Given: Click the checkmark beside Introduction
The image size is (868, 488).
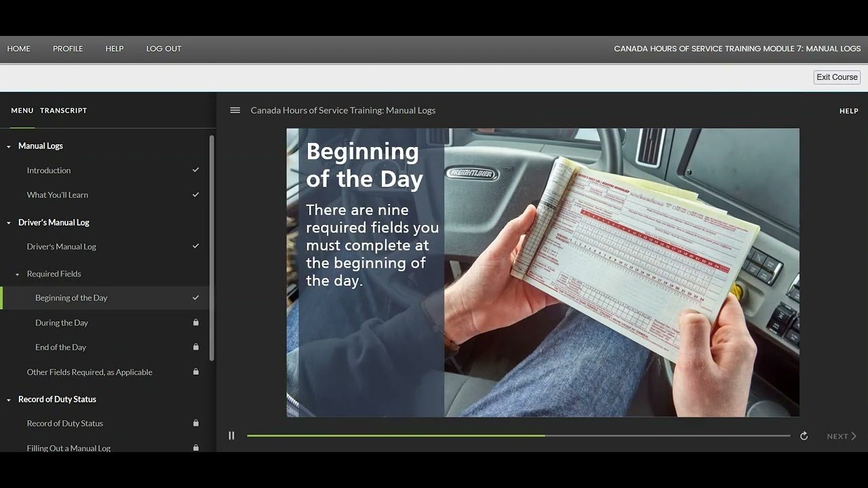Looking at the screenshot, I should (x=196, y=170).
